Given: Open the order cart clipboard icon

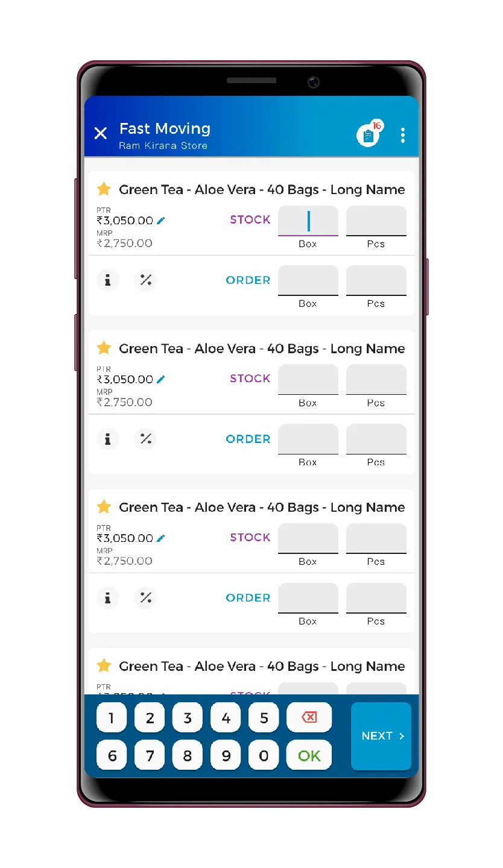Looking at the screenshot, I should pos(369,136).
